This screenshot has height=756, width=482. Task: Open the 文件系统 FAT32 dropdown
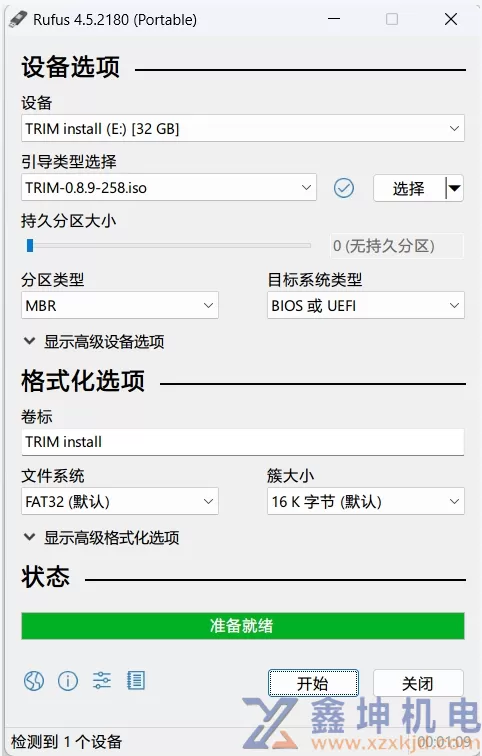point(120,501)
